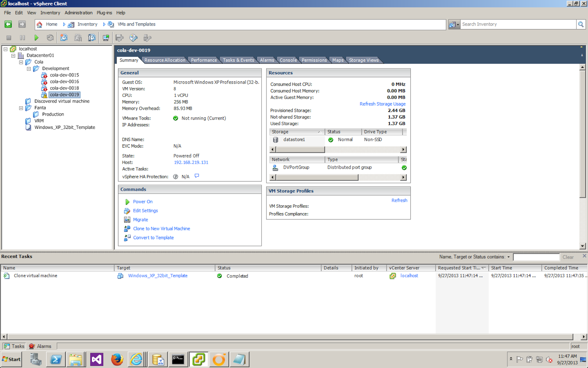Viewport: 588px width, 368px height.
Task: Type in the Recent Tasks filter input field
Action: [536, 257]
